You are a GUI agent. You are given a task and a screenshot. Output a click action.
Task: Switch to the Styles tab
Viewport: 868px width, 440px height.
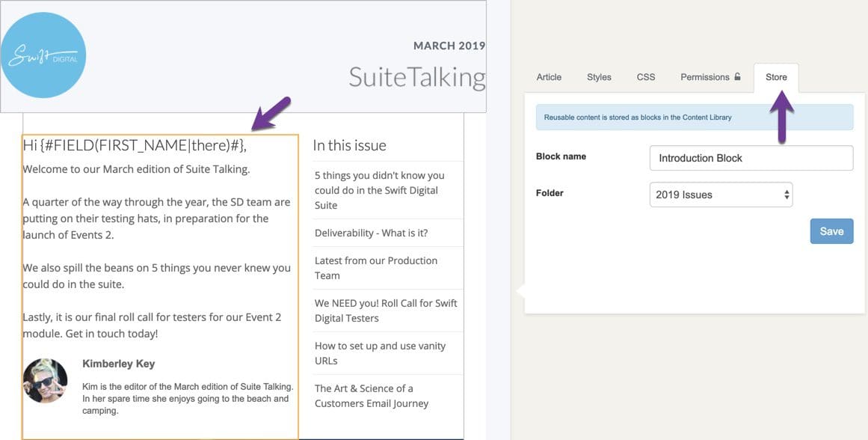pos(599,77)
